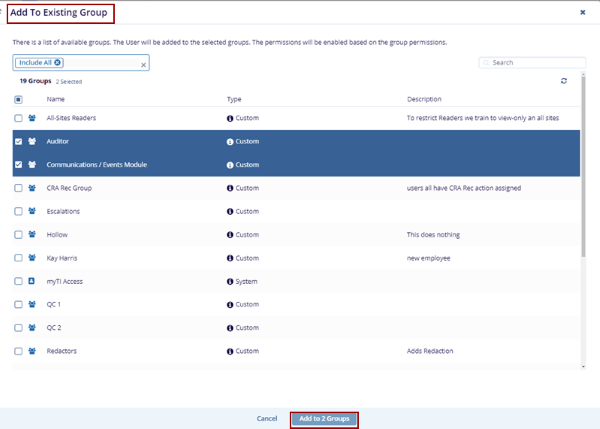This screenshot has height=429, width=600.
Task: Uncheck the Auditor group checkbox
Action: [x=18, y=142]
